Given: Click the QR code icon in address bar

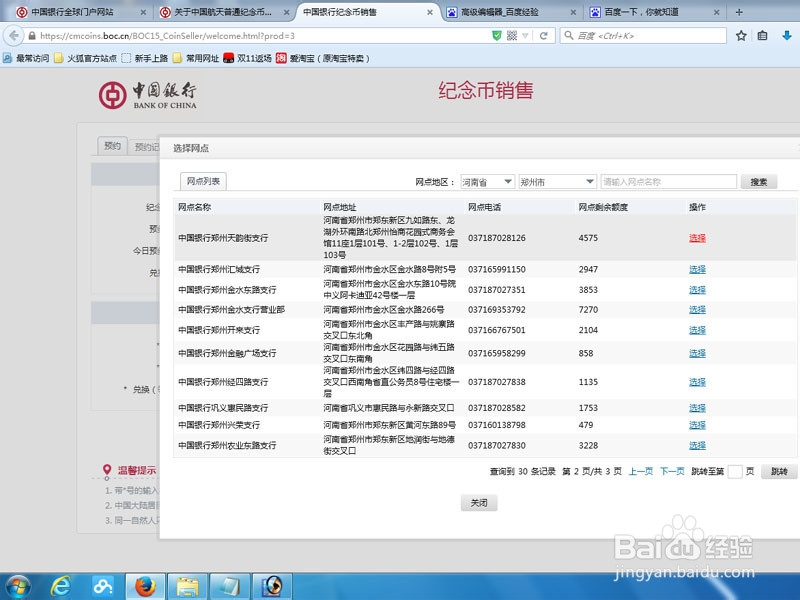Looking at the screenshot, I should [x=512, y=36].
